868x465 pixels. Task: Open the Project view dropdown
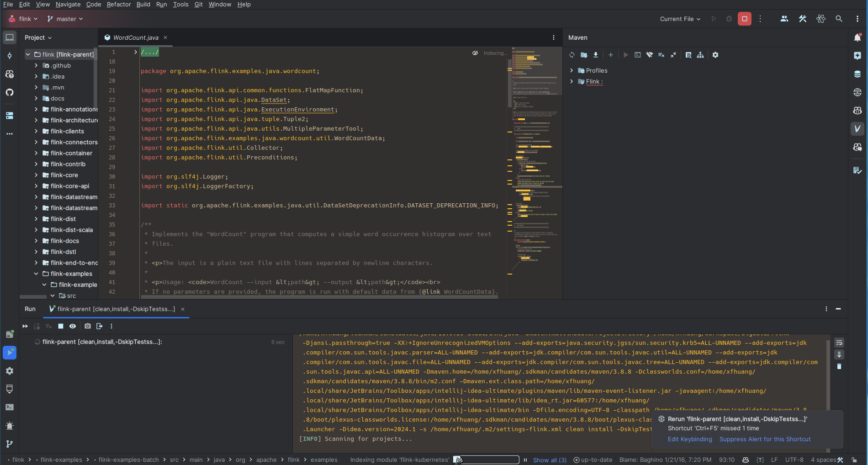pyautogui.click(x=38, y=37)
